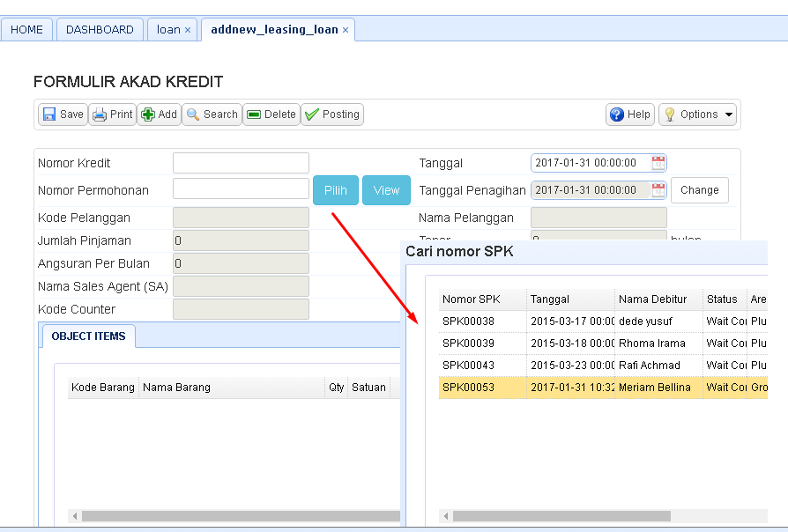Select the Print icon
The image size is (788, 532).
[100, 114]
